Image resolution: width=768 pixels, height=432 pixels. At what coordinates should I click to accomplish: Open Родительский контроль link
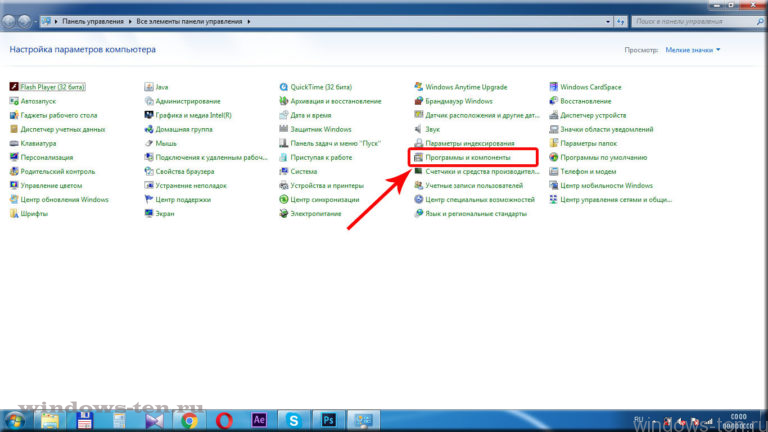click(58, 172)
